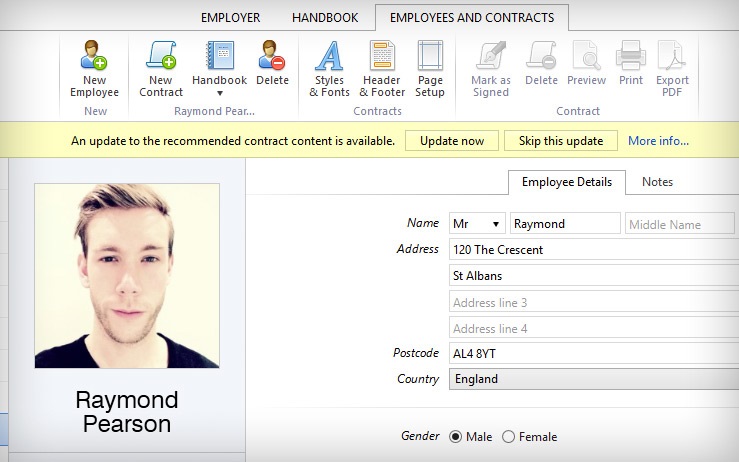Click address field 120 The Crescent
Viewport: 739px width, 462px height.
tap(594, 249)
